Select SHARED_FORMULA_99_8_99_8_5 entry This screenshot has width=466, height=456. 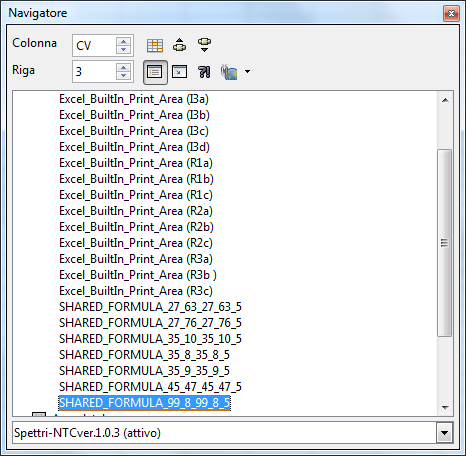click(144, 403)
